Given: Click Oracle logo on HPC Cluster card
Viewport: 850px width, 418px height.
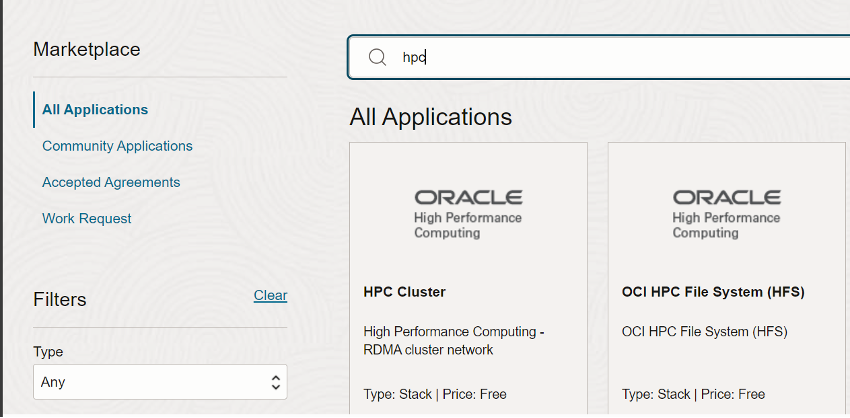Looking at the screenshot, I should pos(468,214).
